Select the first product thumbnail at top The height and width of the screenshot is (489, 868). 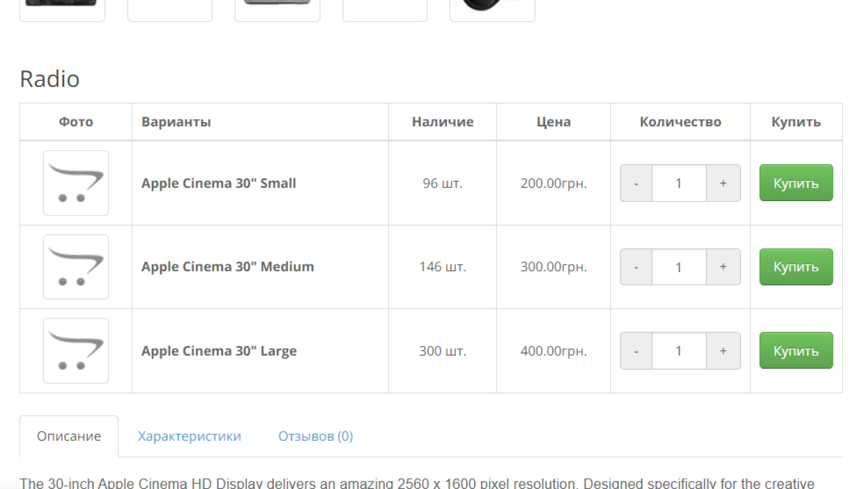(x=62, y=10)
